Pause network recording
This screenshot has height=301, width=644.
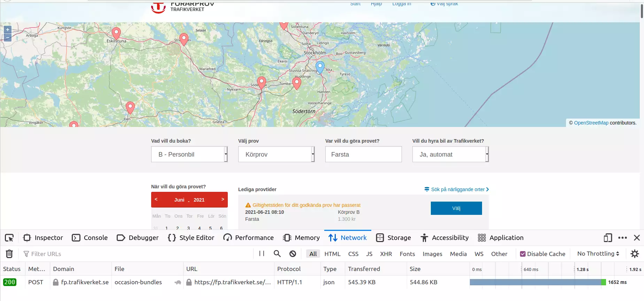tap(262, 254)
